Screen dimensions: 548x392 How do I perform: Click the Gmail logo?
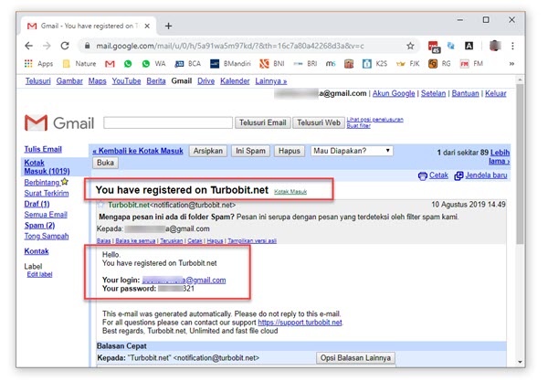(59, 122)
